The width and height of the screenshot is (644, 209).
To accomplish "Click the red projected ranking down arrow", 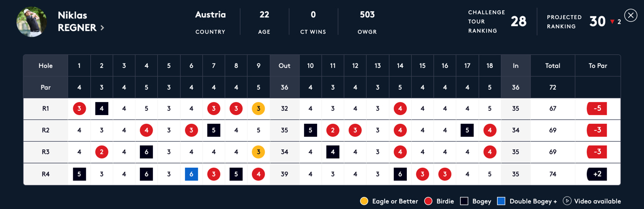I will click(611, 22).
